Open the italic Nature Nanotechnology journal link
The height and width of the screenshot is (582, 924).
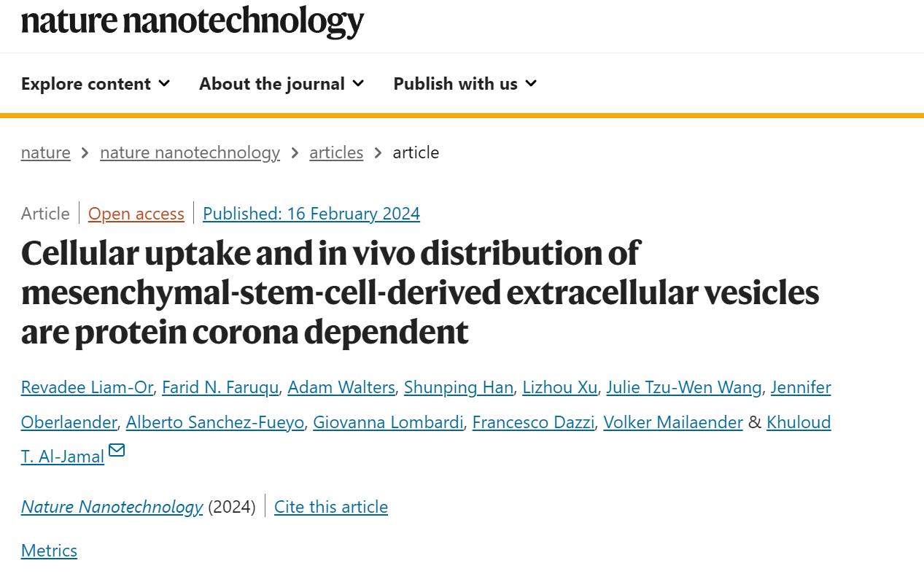pyautogui.click(x=112, y=507)
